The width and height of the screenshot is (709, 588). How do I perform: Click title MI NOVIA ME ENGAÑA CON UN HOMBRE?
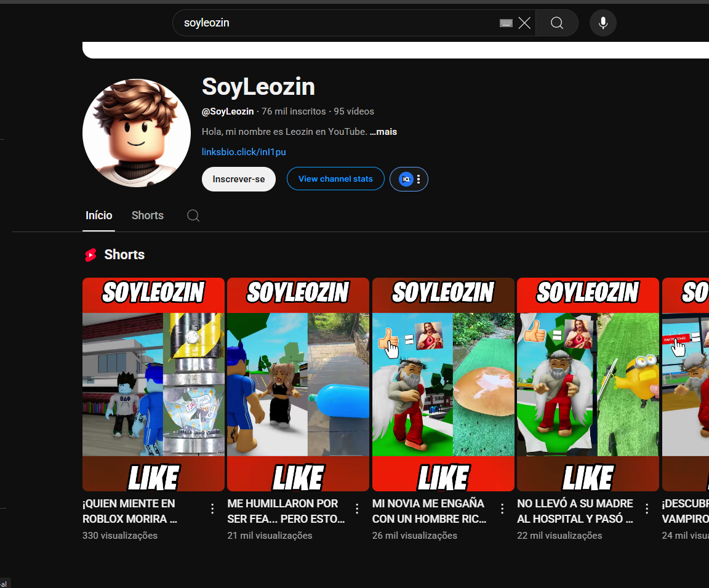(430, 511)
